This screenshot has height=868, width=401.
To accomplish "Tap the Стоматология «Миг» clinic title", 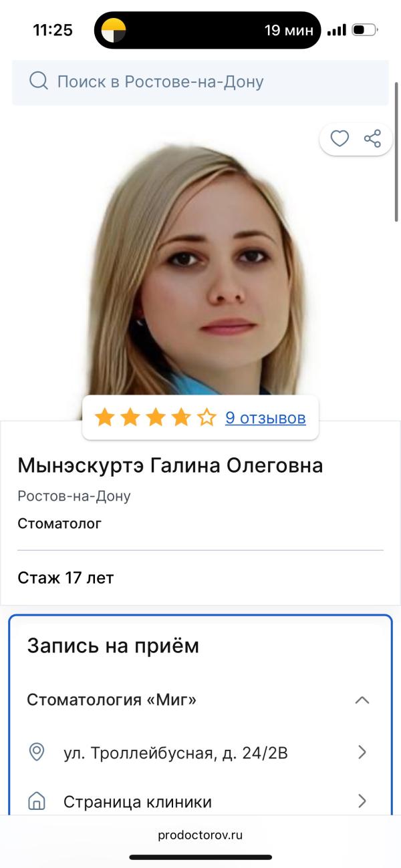I will 112,700.
